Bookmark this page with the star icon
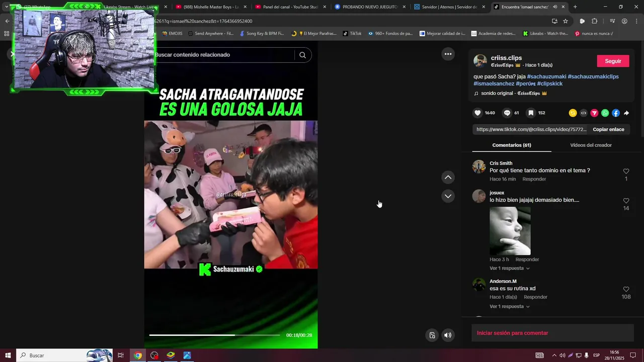The image size is (644, 362). coord(566,21)
